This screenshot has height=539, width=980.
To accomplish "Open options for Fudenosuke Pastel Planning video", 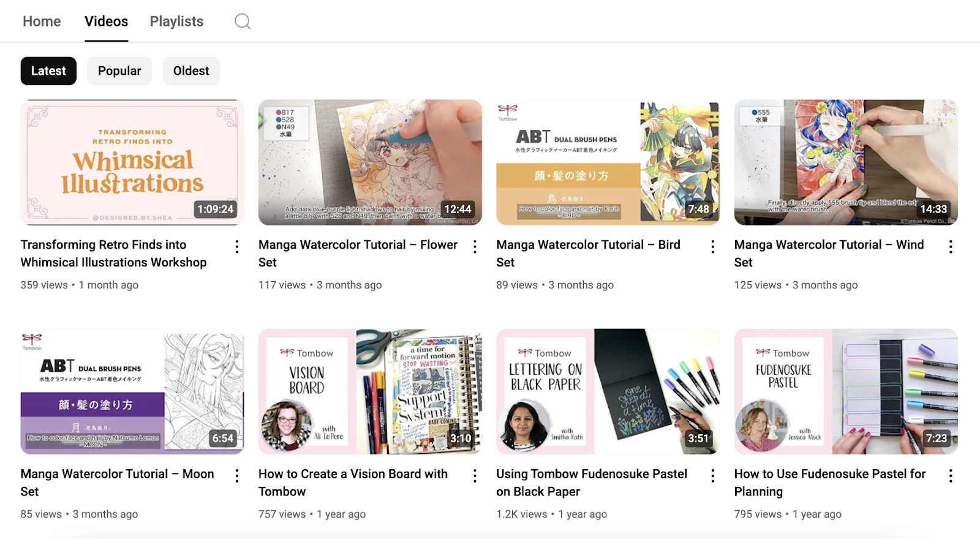I will 950,476.
